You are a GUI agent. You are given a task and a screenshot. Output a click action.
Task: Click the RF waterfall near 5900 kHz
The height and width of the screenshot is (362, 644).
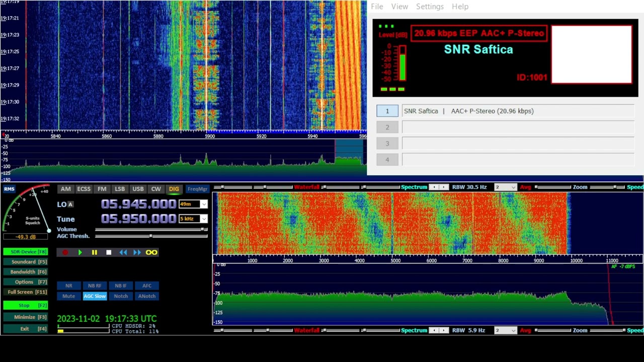(206, 65)
